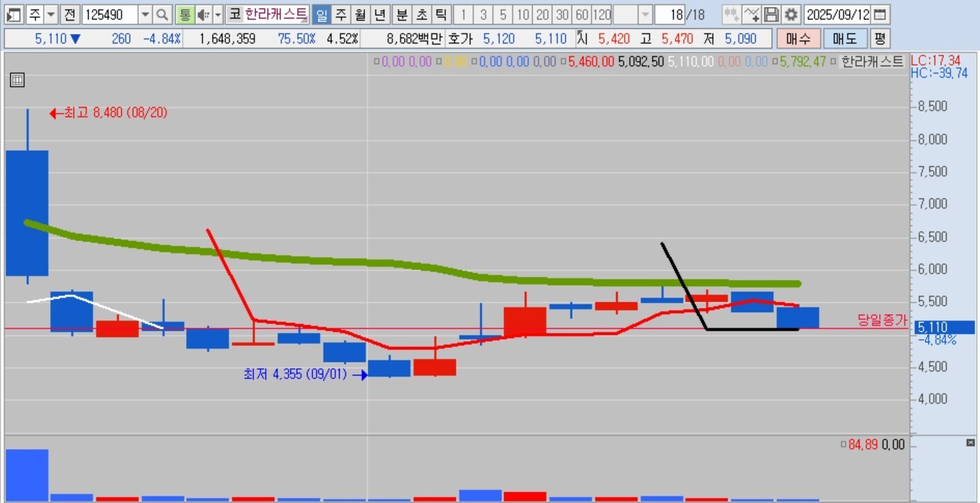Screen dimensions: 980x503
Task: Click the speaker sound icon
Action: click(x=203, y=15)
